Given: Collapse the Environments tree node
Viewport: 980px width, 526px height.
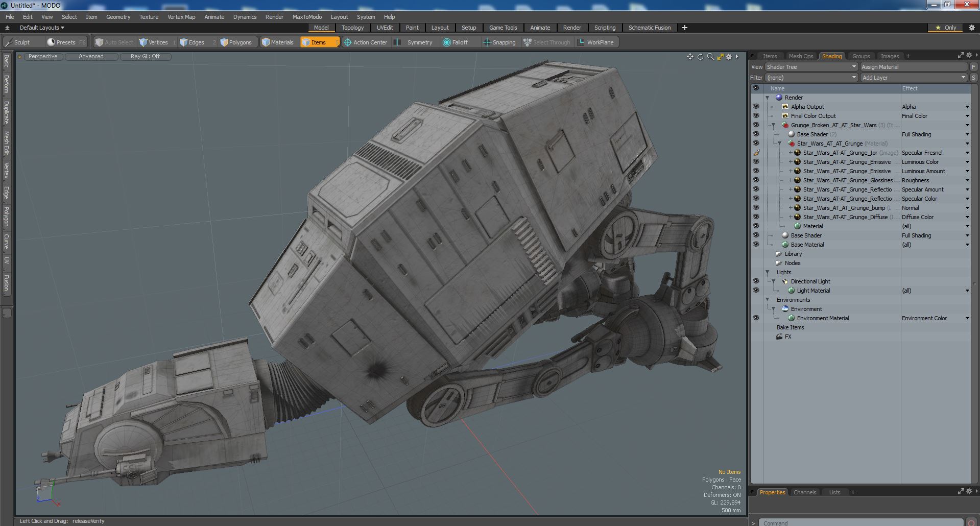Looking at the screenshot, I should [767, 300].
